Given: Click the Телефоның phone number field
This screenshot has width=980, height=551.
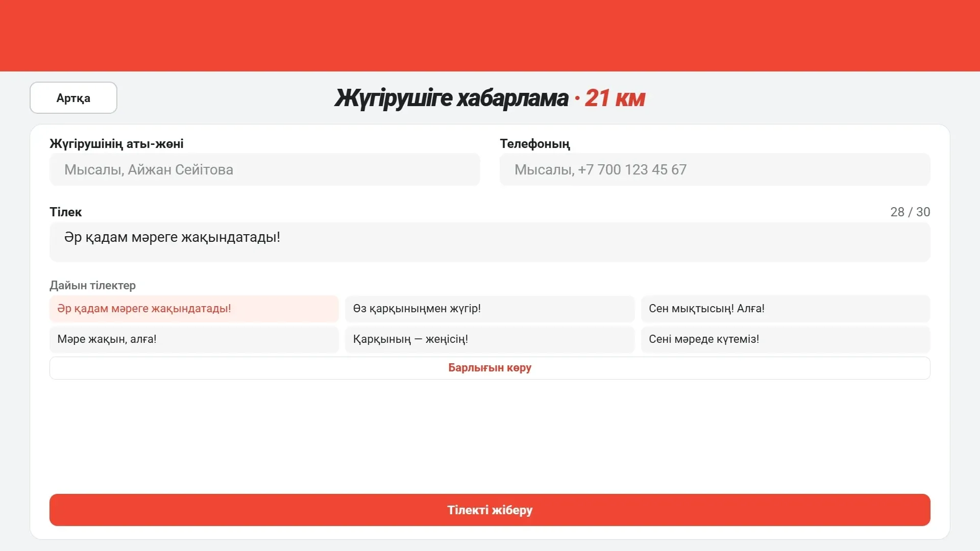Looking at the screenshot, I should (x=715, y=169).
